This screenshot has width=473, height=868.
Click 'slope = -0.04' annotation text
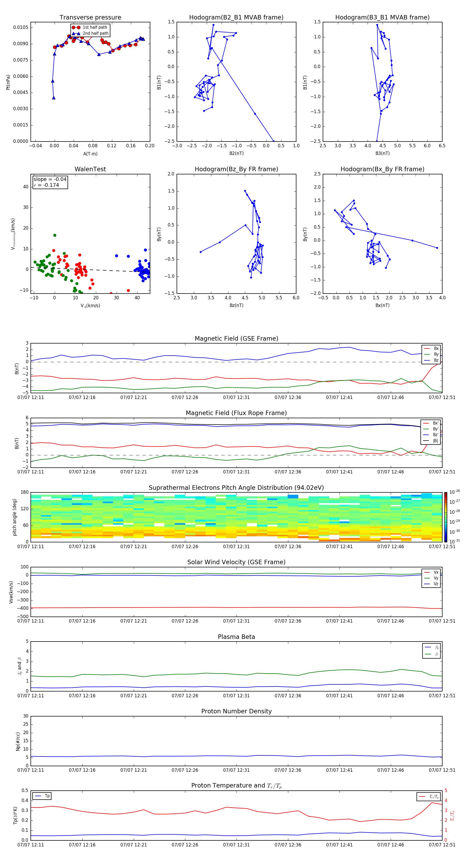(x=50, y=179)
